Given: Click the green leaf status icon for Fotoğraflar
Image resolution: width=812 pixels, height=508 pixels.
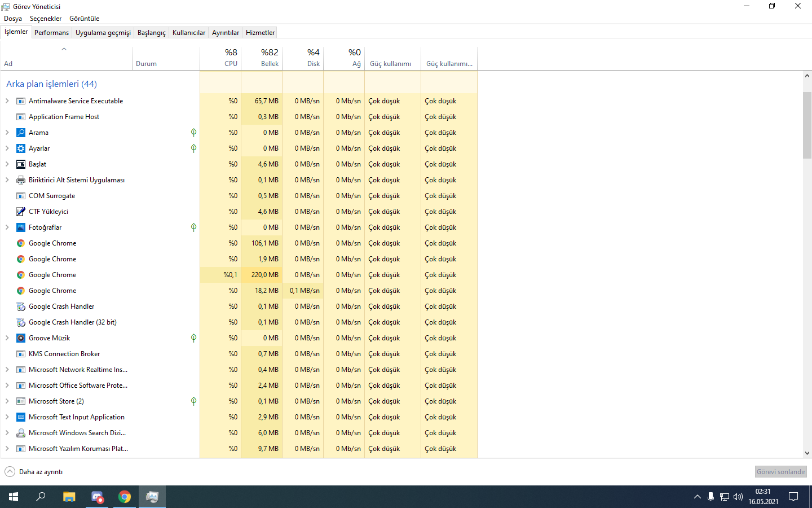Looking at the screenshot, I should point(193,227).
